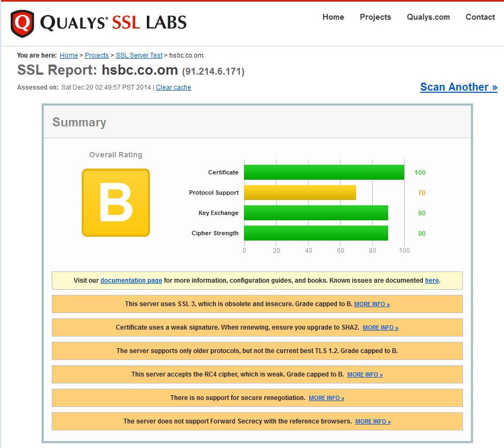
Task: Click the green Key Exchange score bar
Action: (316, 213)
